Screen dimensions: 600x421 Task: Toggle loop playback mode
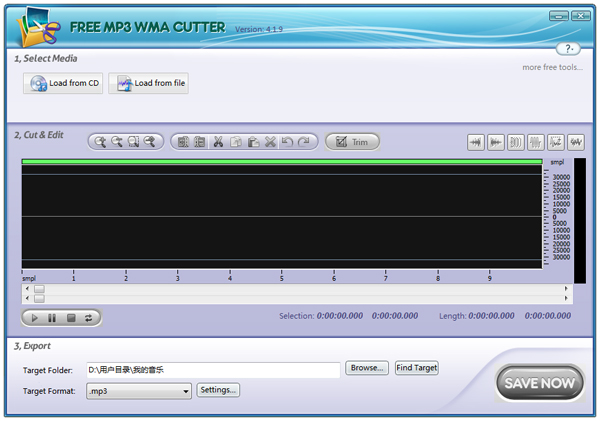coord(88,317)
